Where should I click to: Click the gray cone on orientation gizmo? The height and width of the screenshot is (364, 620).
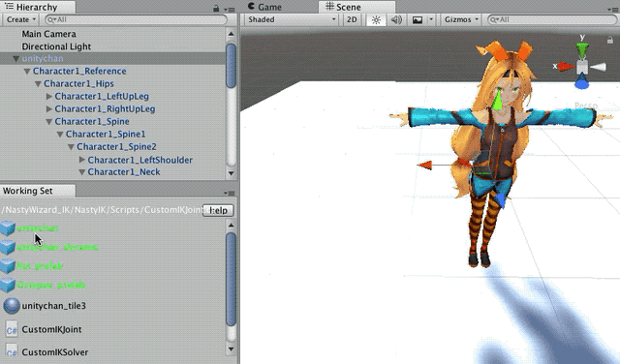(x=599, y=67)
